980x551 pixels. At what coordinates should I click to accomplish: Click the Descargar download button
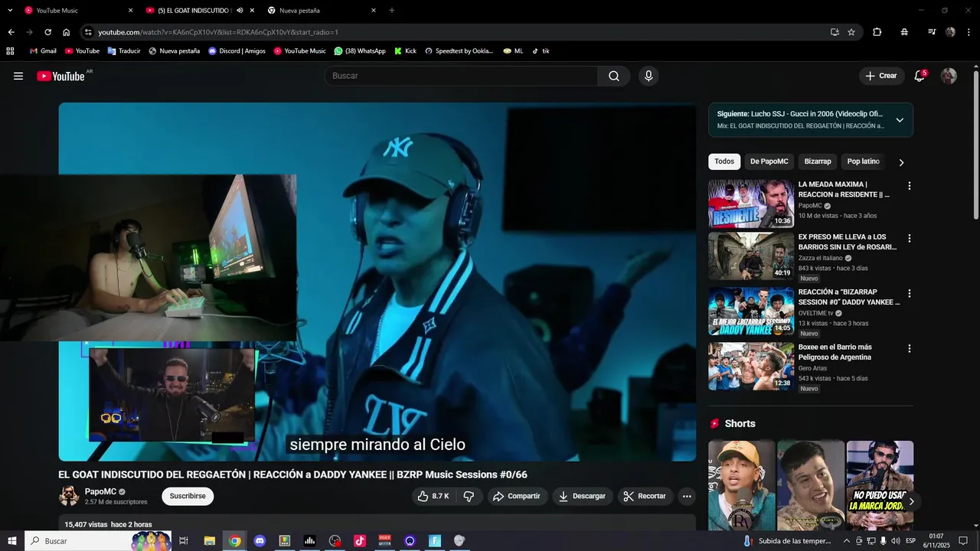582,496
